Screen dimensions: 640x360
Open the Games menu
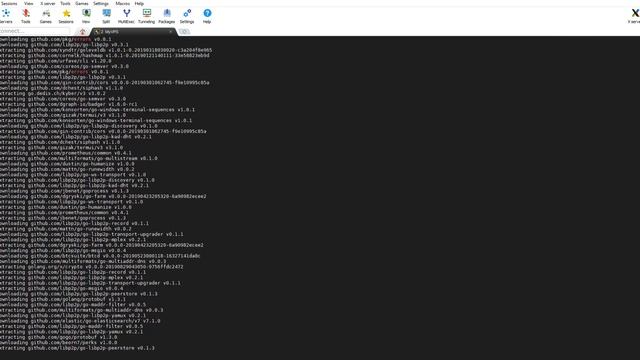point(82,3)
